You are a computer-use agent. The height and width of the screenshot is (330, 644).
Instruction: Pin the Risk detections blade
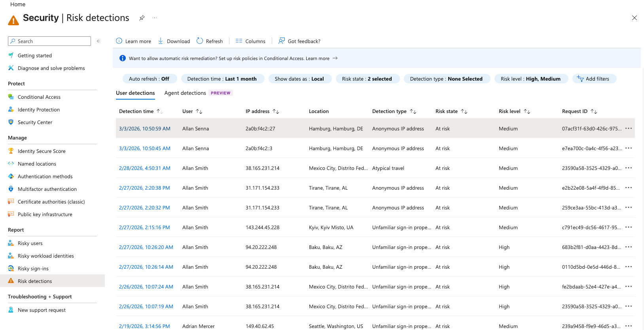tap(142, 18)
